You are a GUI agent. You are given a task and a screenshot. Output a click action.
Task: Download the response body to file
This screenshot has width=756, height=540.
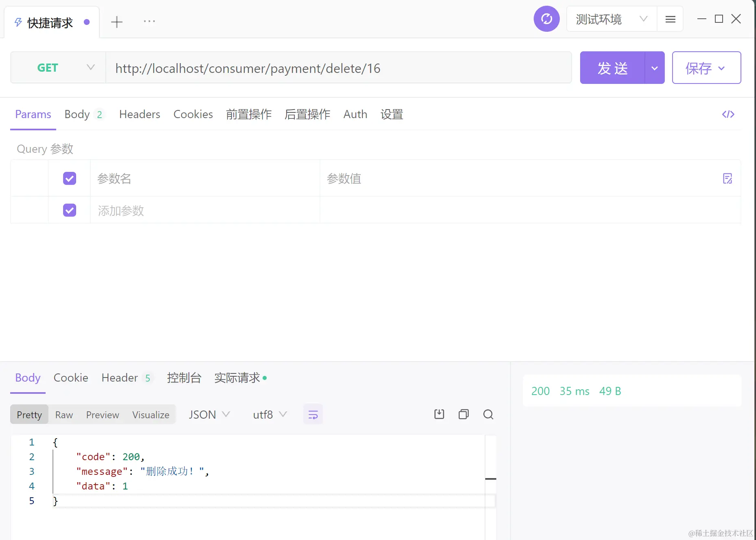pyautogui.click(x=439, y=415)
